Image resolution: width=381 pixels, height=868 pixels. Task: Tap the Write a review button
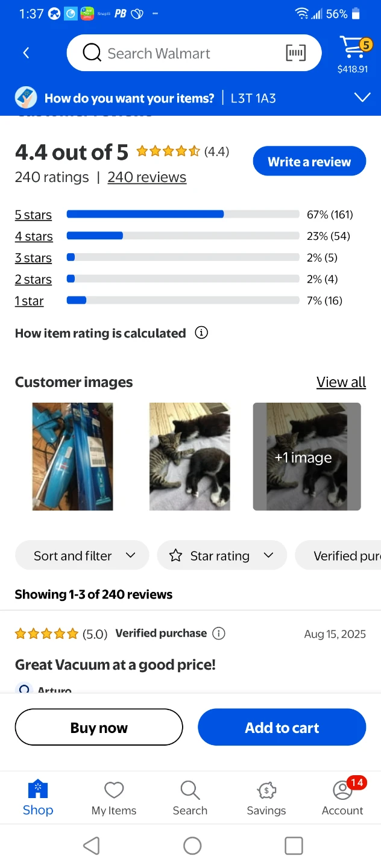coord(309,162)
